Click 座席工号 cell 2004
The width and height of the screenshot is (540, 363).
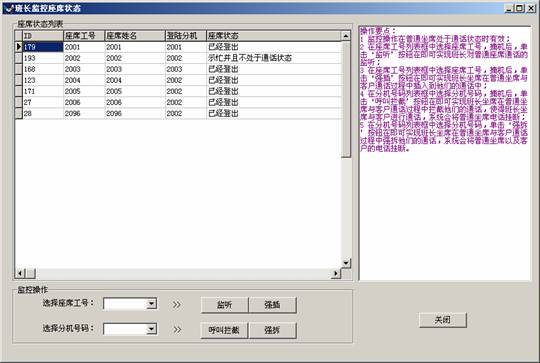[x=84, y=80]
